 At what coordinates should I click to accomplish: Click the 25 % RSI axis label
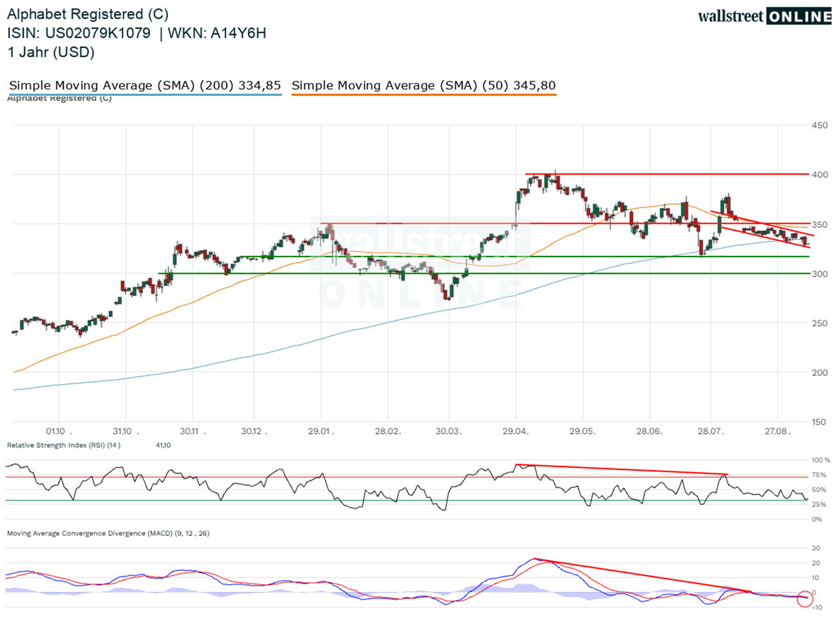click(820, 504)
